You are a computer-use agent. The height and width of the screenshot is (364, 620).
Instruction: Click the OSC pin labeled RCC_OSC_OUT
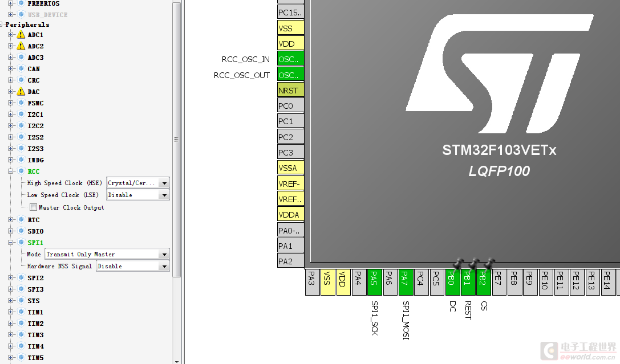click(291, 75)
